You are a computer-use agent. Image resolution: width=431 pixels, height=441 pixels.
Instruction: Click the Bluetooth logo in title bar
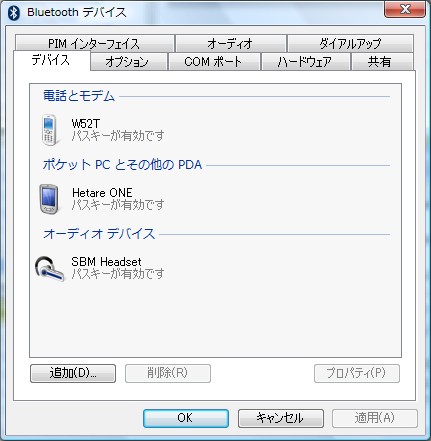click(14, 13)
